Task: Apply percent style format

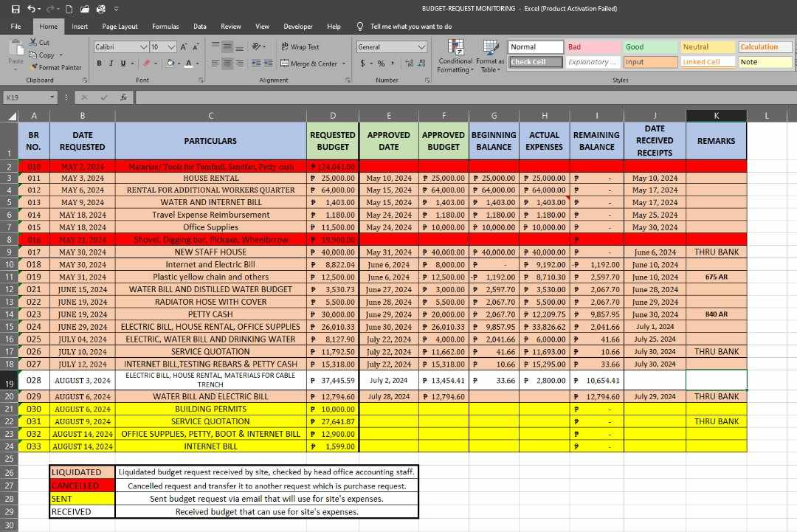Action: (x=382, y=63)
